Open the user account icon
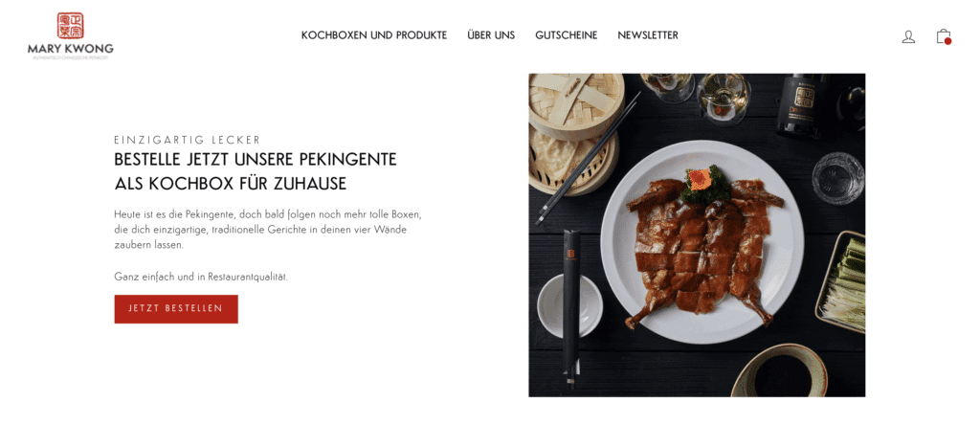Screen dimensions: 980x424 point(908,37)
